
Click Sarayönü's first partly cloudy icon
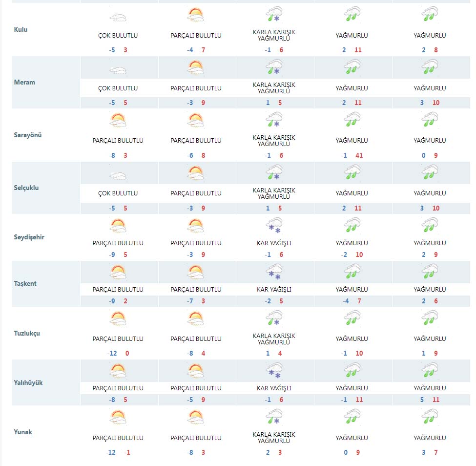118,120
